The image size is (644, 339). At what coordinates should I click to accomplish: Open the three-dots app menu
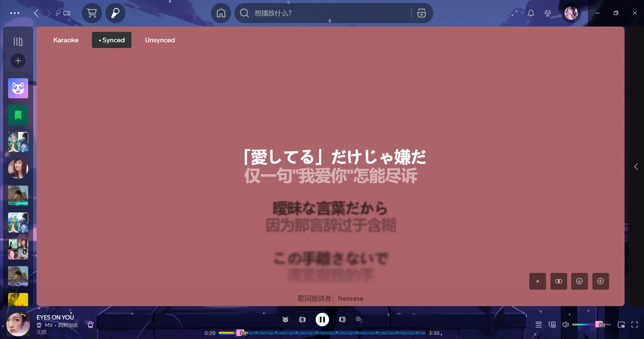15,13
